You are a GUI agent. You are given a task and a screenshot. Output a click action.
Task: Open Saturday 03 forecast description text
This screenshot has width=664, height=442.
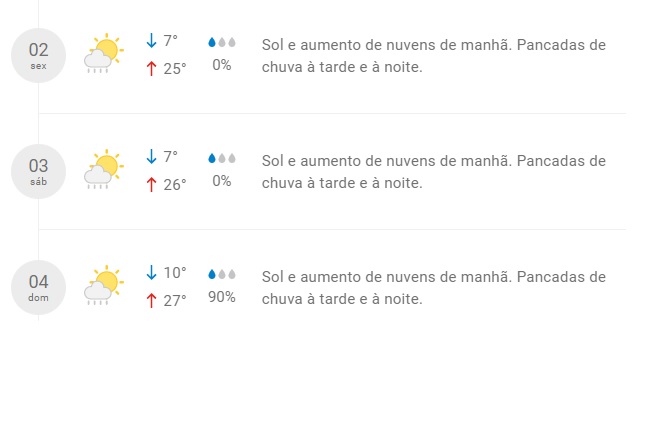pos(433,172)
